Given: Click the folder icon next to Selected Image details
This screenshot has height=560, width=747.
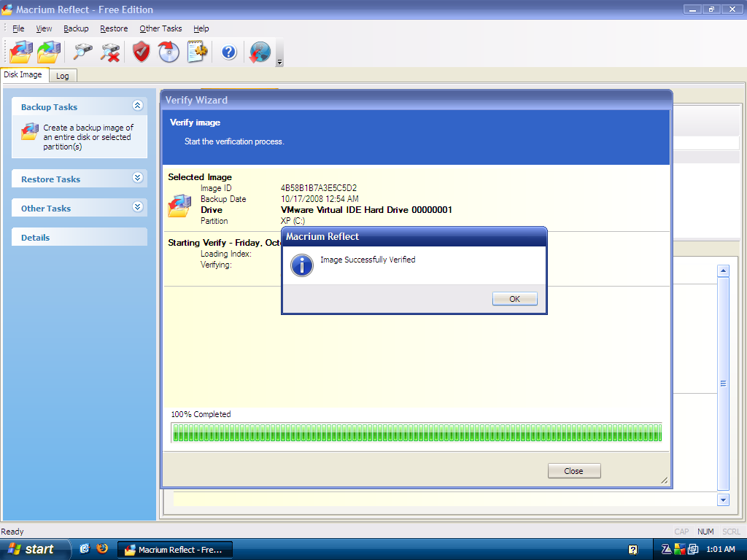Looking at the screenshot, I should pos(179,206).
